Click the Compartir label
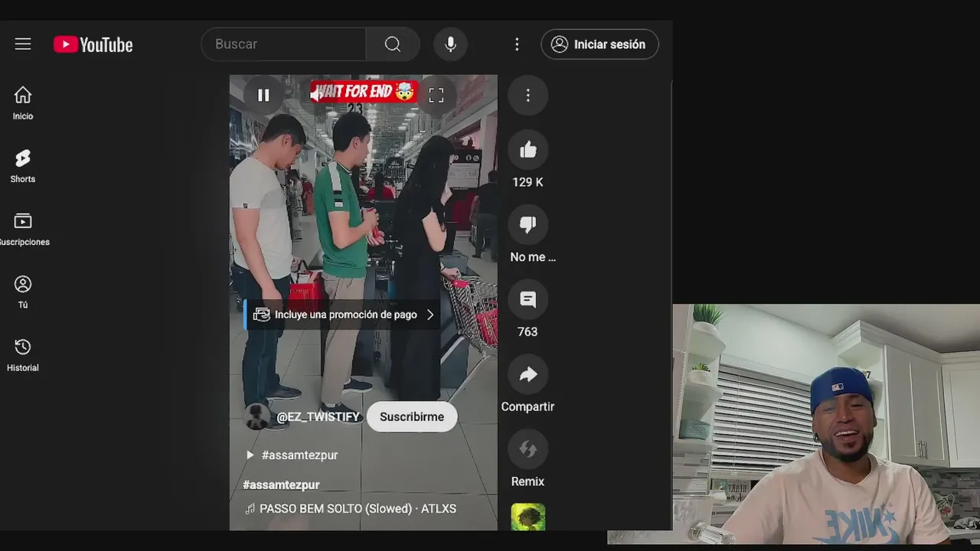Viewport: 980px width, 551px height. [x=528, y=406]
